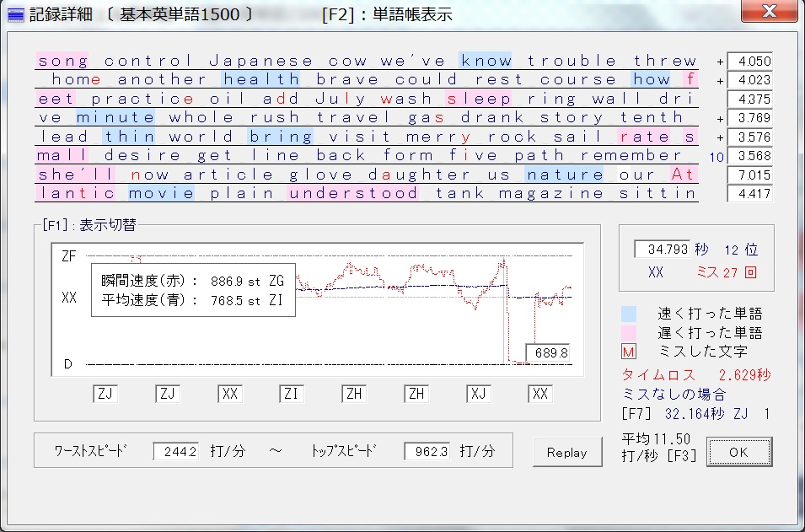Screen dimensions: 805x532
Task: Select the XJ rank box under the graph
Action: (x=479, y=394)
